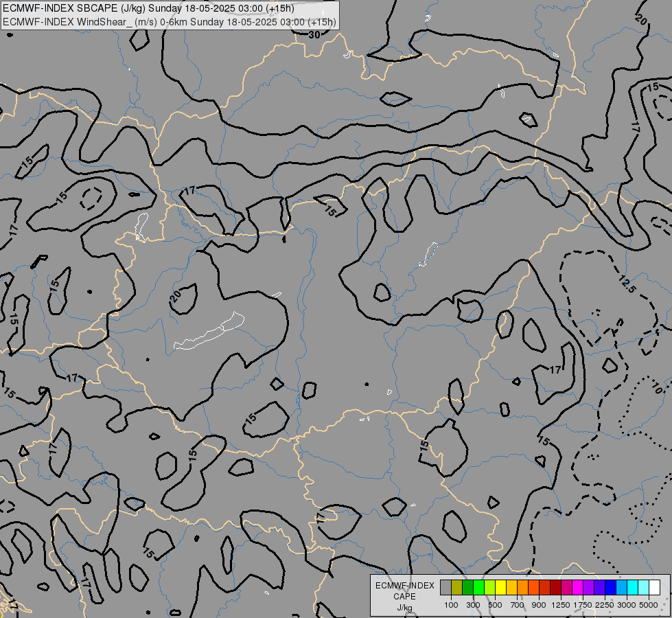
Task: Select the orange-red swatch right of 700 tick
Action: tap(533, 587)
